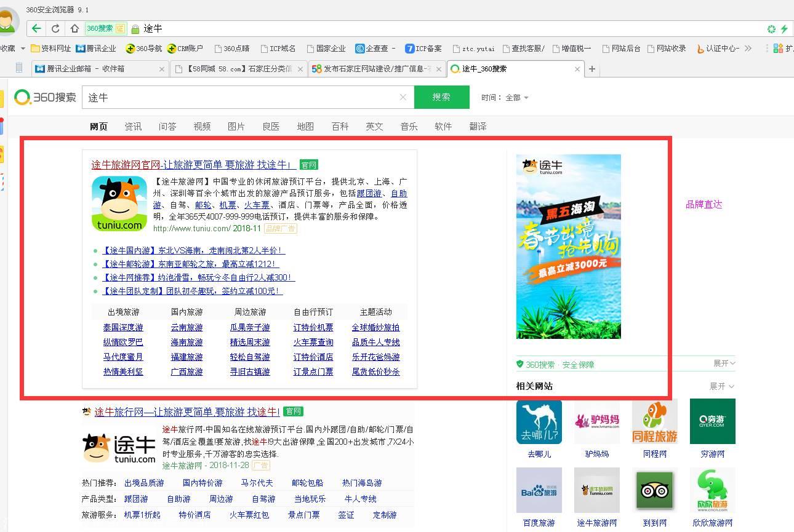Viewport: 794px width, 532px height.
Task: Open a new tab with plus button
Action: pyautogui.click(x=592, y=69)
